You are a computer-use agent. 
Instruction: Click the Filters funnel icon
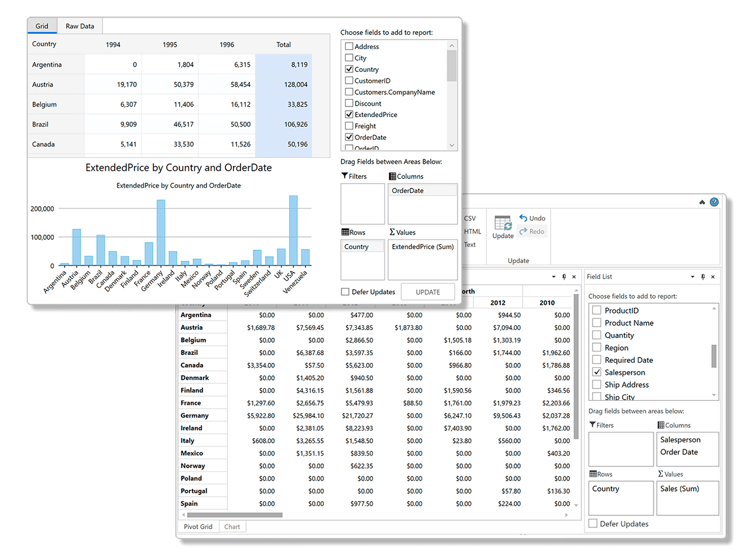(x=344, y=176)
